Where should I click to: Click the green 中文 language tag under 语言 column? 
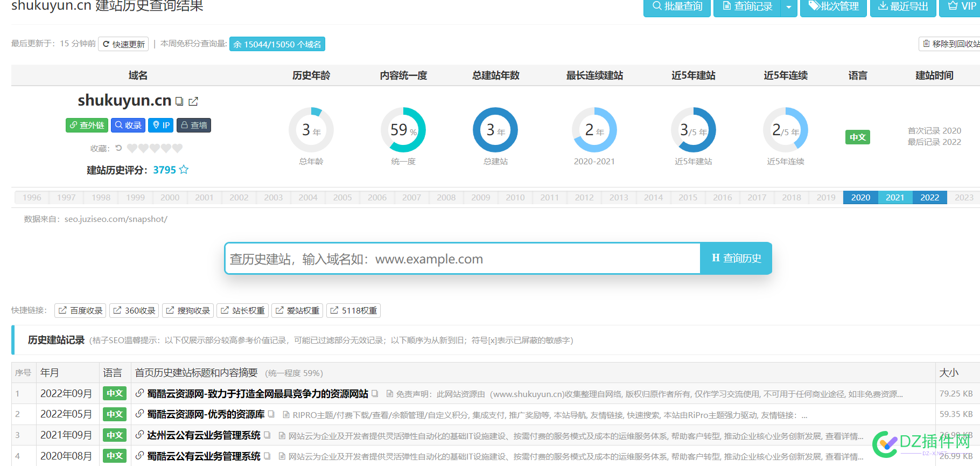[x=857, y=137]
